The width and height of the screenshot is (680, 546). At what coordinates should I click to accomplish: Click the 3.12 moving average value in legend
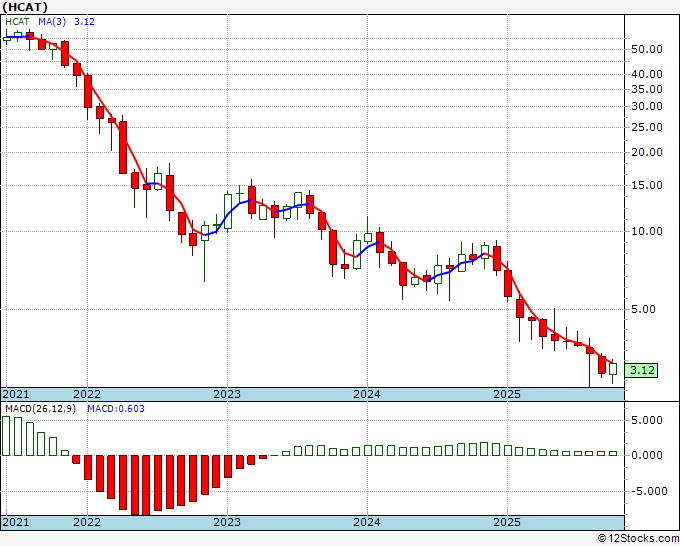coord(84,22)
